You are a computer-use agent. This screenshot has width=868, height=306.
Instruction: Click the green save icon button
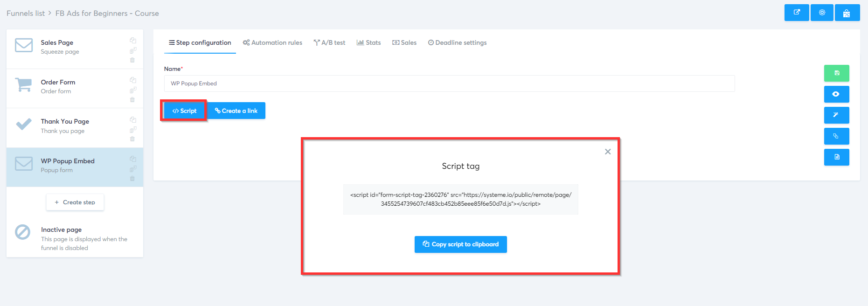(836, 73)
